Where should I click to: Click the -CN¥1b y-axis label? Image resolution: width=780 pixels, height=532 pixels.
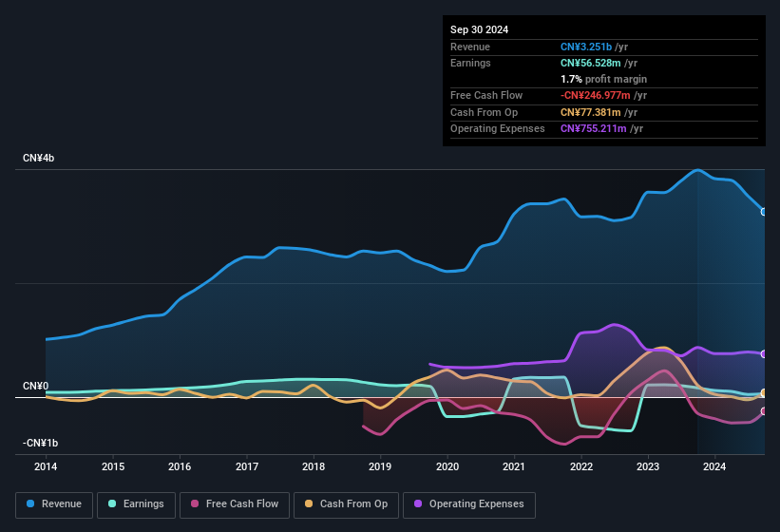pyautogui.click(x=40, y=443)
